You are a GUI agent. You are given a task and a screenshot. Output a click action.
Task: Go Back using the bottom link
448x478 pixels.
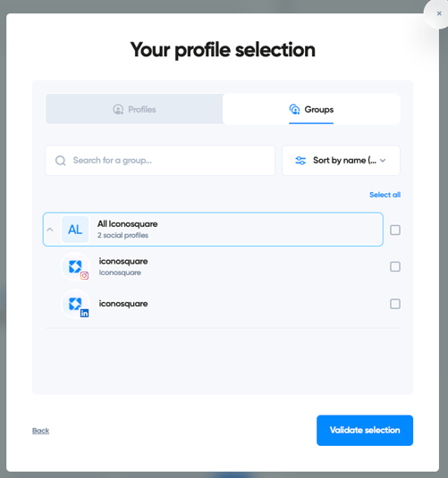(40, 431)
